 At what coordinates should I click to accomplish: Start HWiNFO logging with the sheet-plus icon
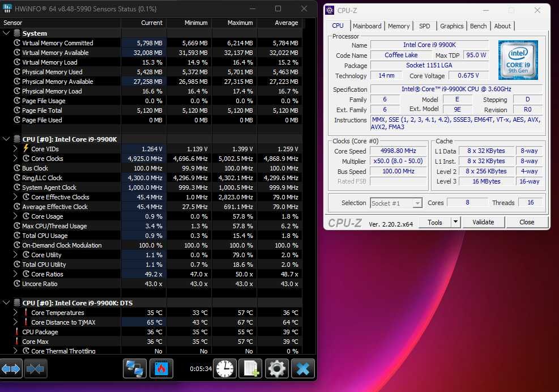click(x=251, y=368)
